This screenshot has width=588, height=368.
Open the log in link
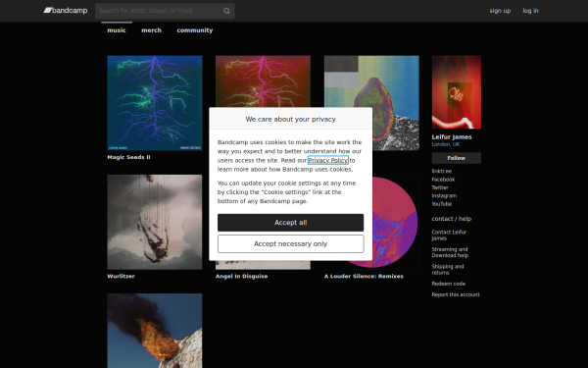coord(530,11)
